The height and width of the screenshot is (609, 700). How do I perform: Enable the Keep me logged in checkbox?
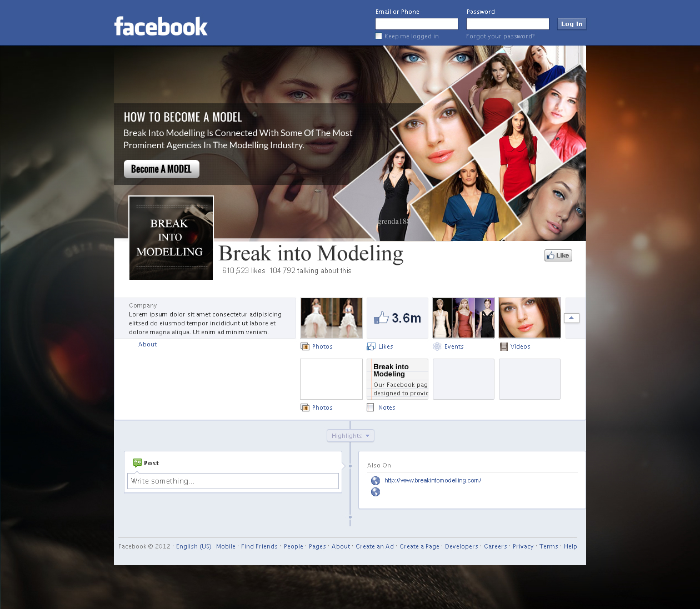click(x=378, y=36)
